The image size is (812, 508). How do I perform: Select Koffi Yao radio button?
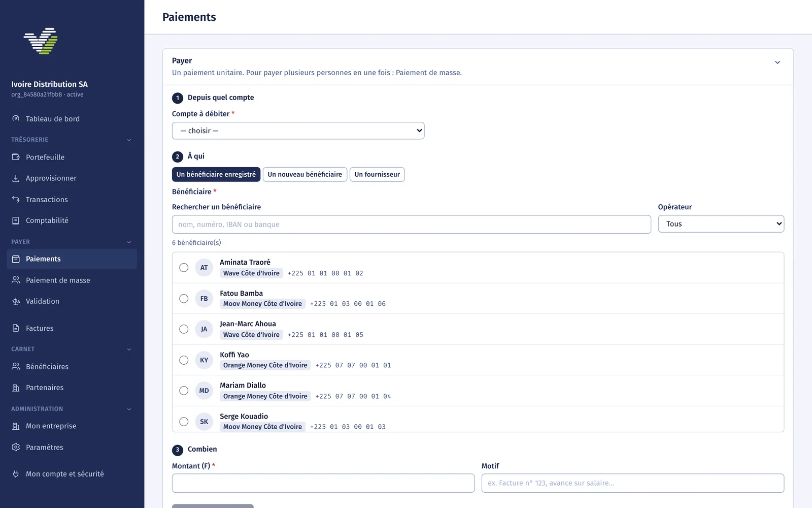tap(184, 360)
